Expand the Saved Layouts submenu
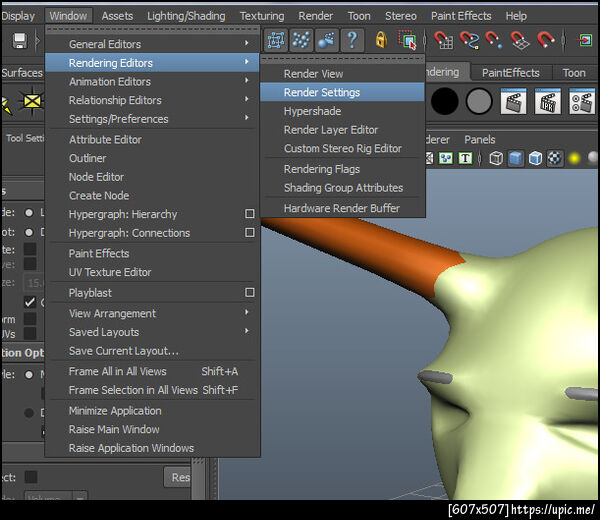The image size is (600, 520). pyautogui.click(x=152, y=332)
